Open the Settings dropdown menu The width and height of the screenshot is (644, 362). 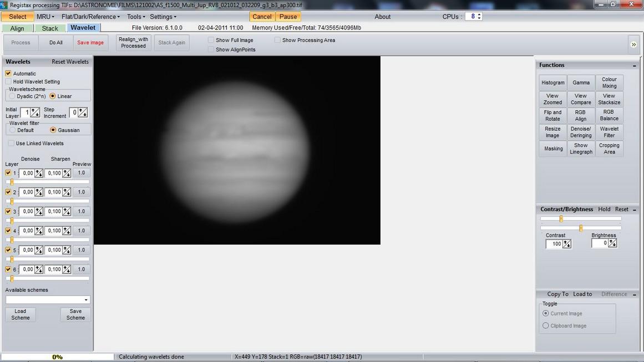163,17
